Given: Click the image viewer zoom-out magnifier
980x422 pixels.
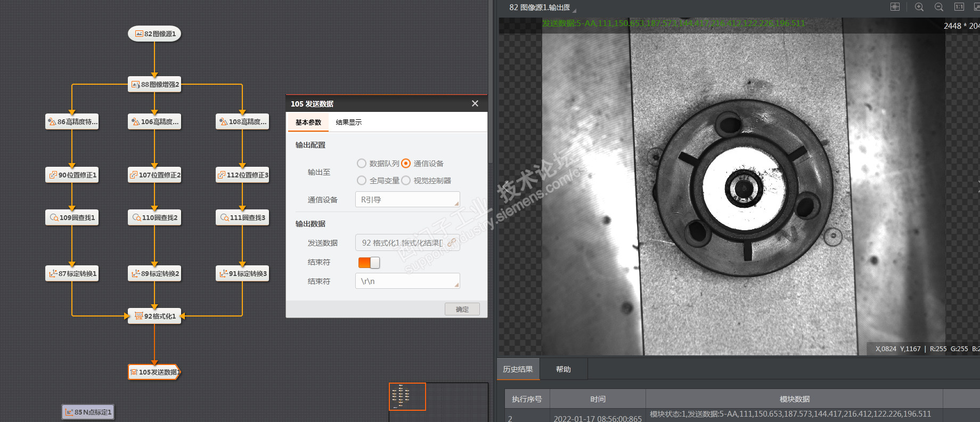Looking at the screenshot, I should tap(939, 7).
